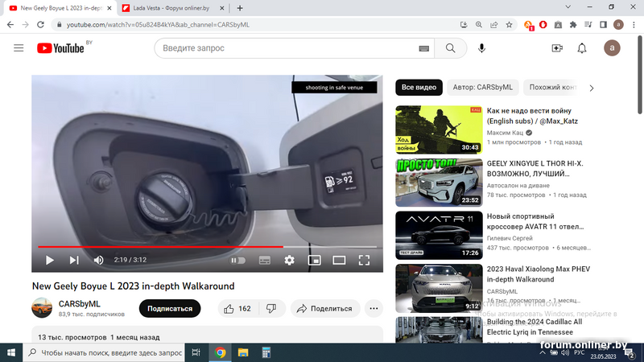Show more chips with right arrow
Screen dimensions: 644x362
point(592,88)
